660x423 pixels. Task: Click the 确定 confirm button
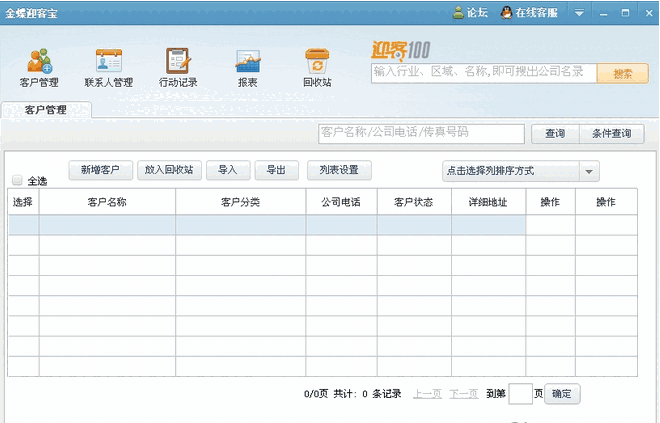point(562,394)
